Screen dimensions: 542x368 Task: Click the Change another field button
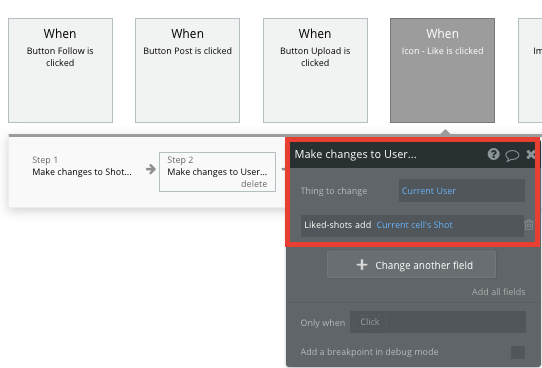411,265
